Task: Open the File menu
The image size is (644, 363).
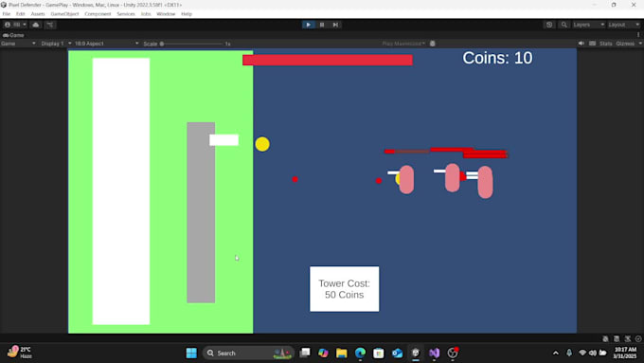Action: (7, 14)
